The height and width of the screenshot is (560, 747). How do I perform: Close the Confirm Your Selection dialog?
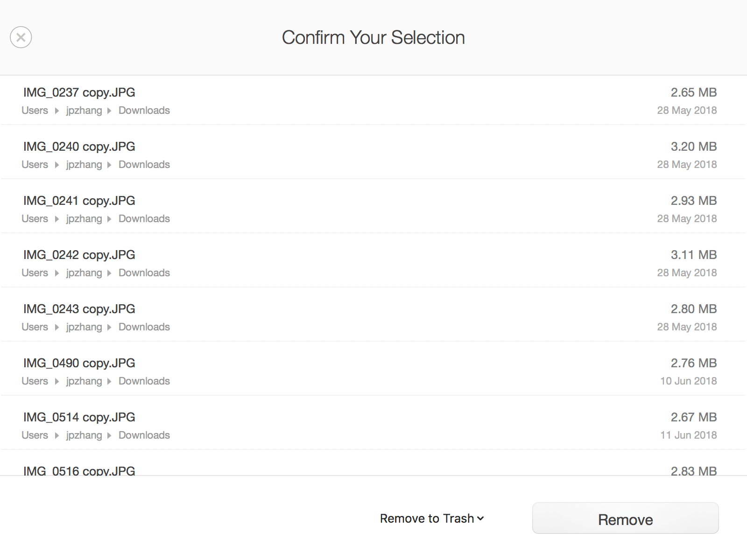21,37
